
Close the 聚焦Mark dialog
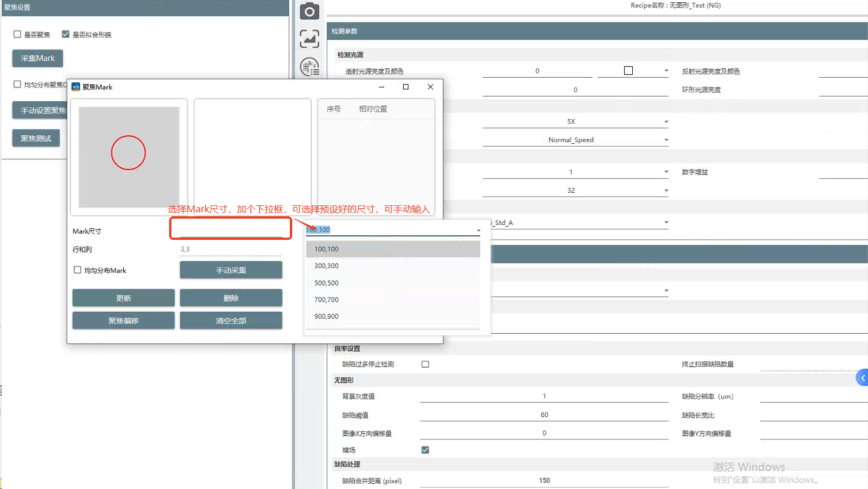(430, 87)
